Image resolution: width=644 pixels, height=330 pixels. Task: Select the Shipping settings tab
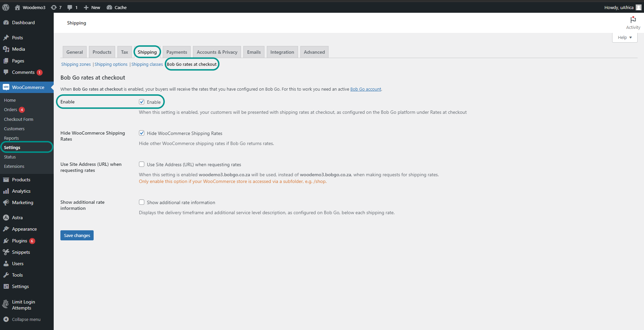tap(147, 52)
